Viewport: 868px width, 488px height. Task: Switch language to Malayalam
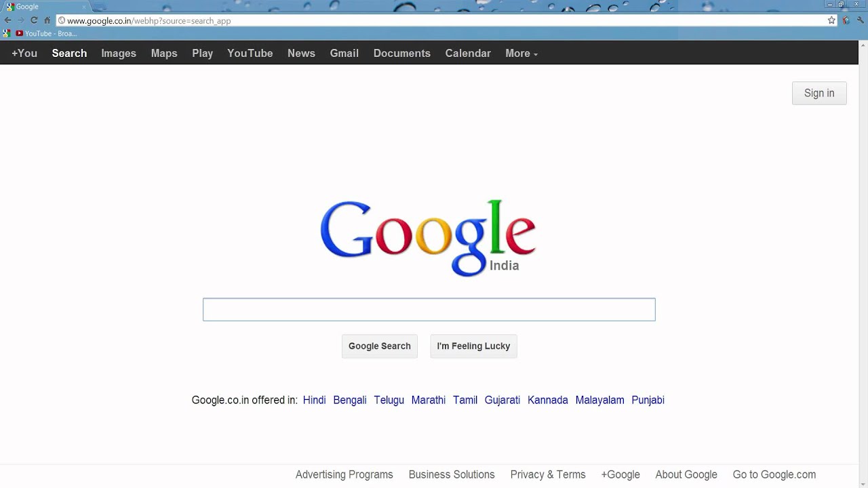[599, 400]
